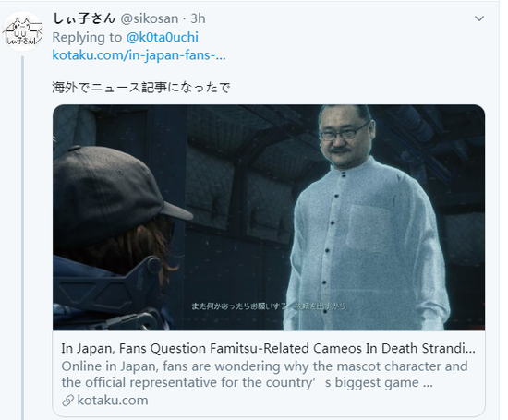Image resolution: width=508 pixels, height=420 pixels.
Task: Click headline In Japan, Fans Question Famitsu-Related Cameos
Action: (x=268, y=348)
